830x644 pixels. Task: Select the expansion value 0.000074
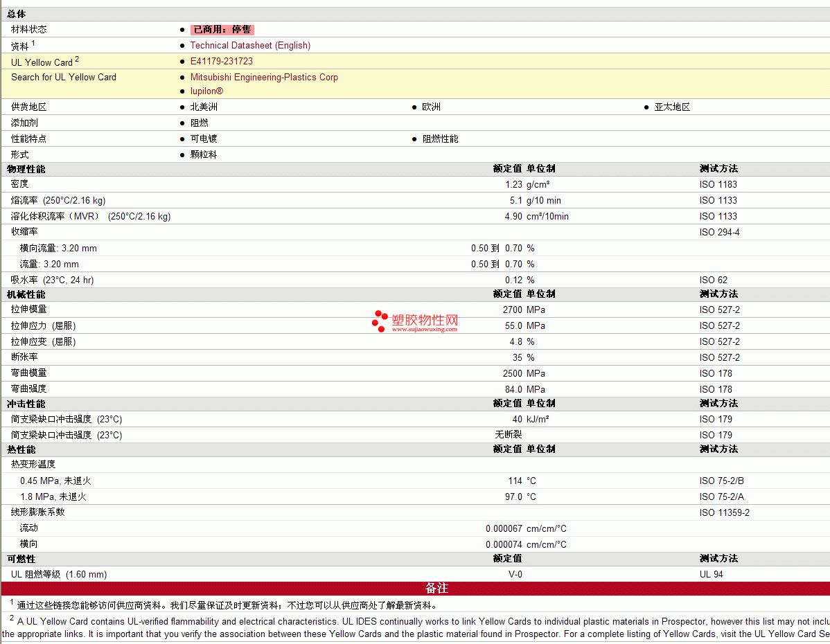tap(504, 544)
